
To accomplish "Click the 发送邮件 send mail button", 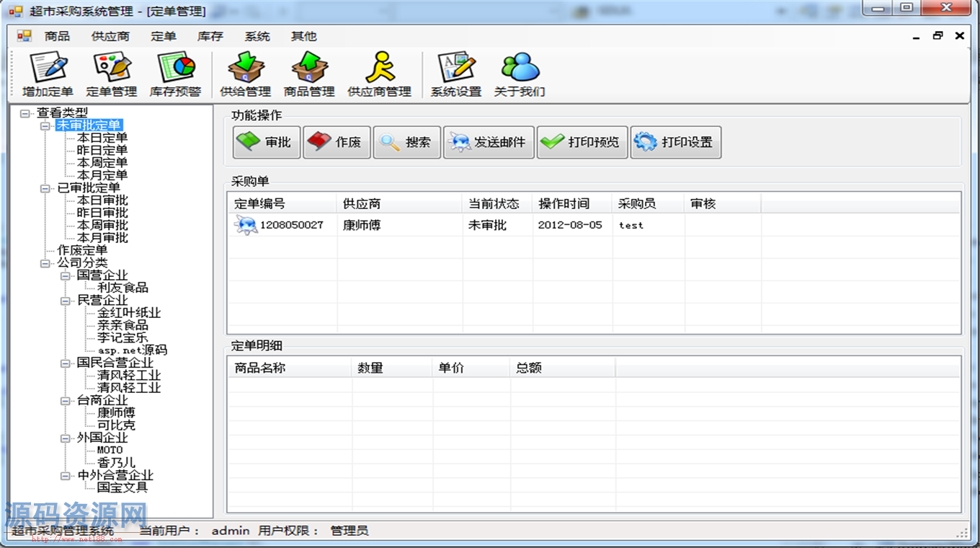I will (x=489, y=142).
